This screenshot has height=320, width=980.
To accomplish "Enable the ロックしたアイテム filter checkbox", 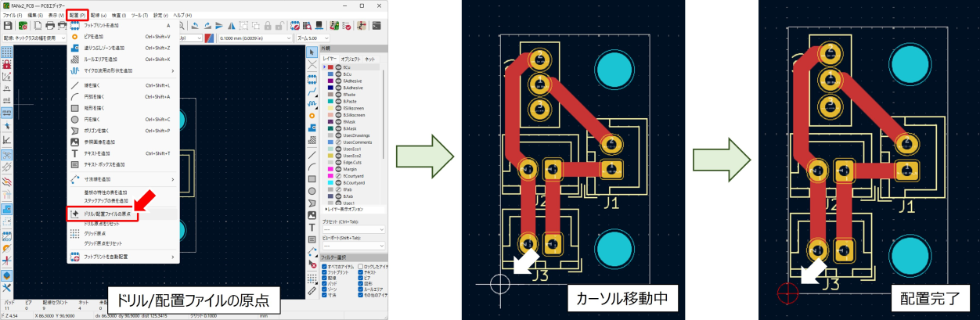I will tap(361, 267).
